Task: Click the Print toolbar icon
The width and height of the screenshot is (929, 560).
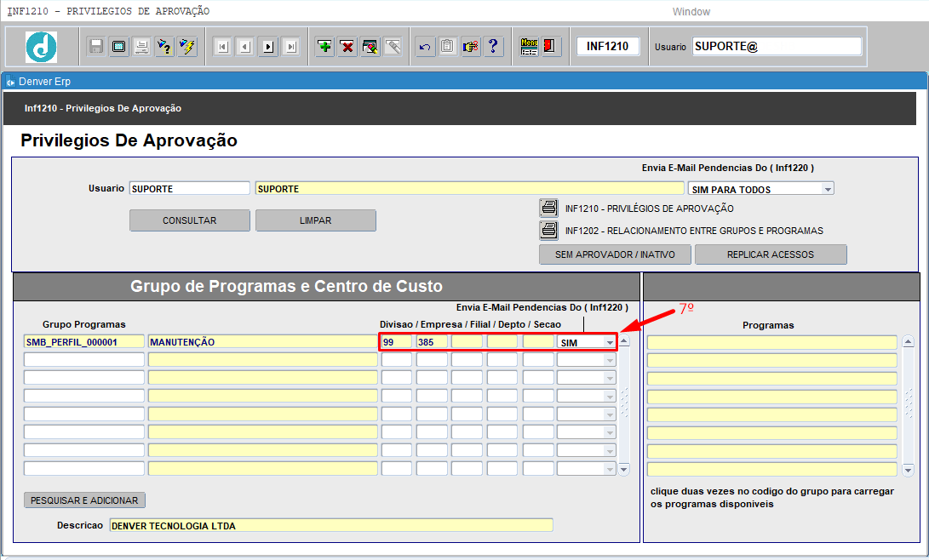Action: click(x=141, y=46)
